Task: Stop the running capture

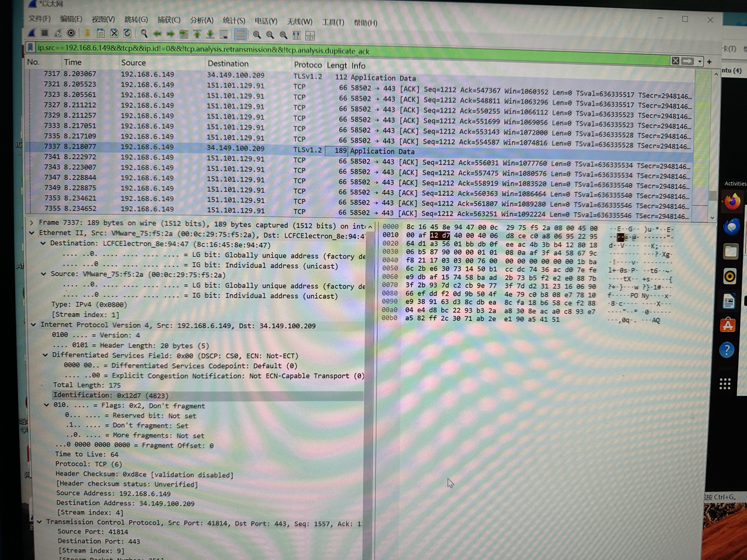Action: coord(44,33)
